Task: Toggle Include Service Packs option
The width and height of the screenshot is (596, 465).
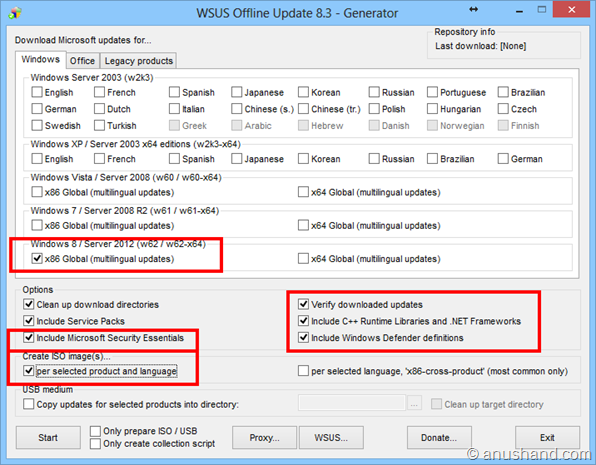Action: click(29, 321)
